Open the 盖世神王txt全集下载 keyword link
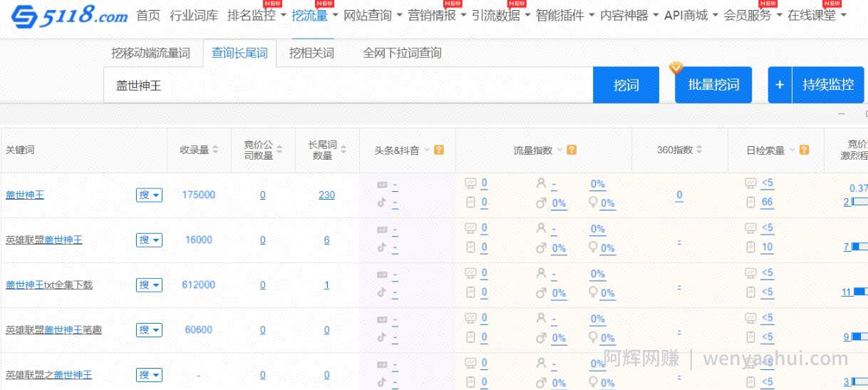 click(x=49, y=284)
